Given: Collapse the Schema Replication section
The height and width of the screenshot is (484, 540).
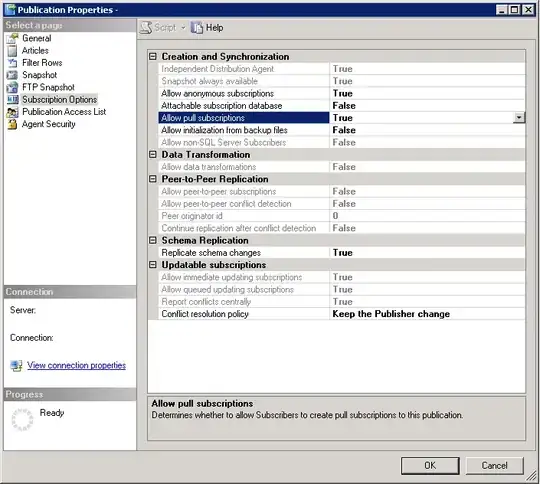Looking at the screenshot, I should [153, 240].
